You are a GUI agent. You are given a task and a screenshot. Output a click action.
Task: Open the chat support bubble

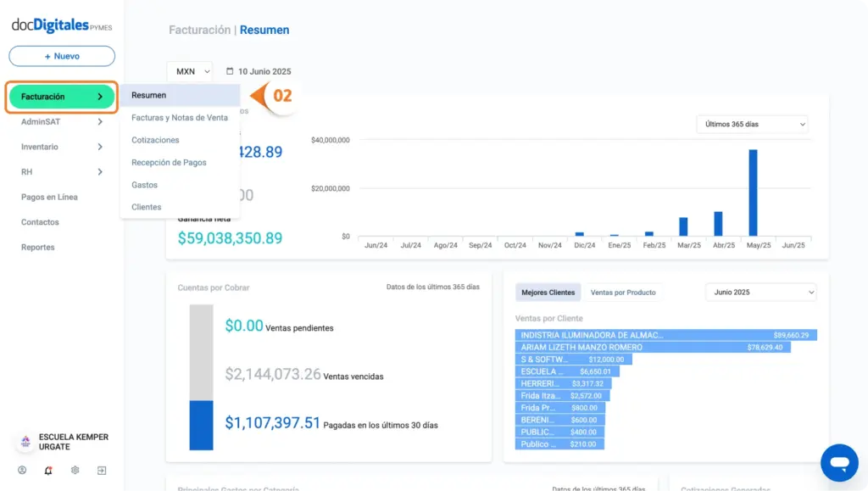[839, 463]
